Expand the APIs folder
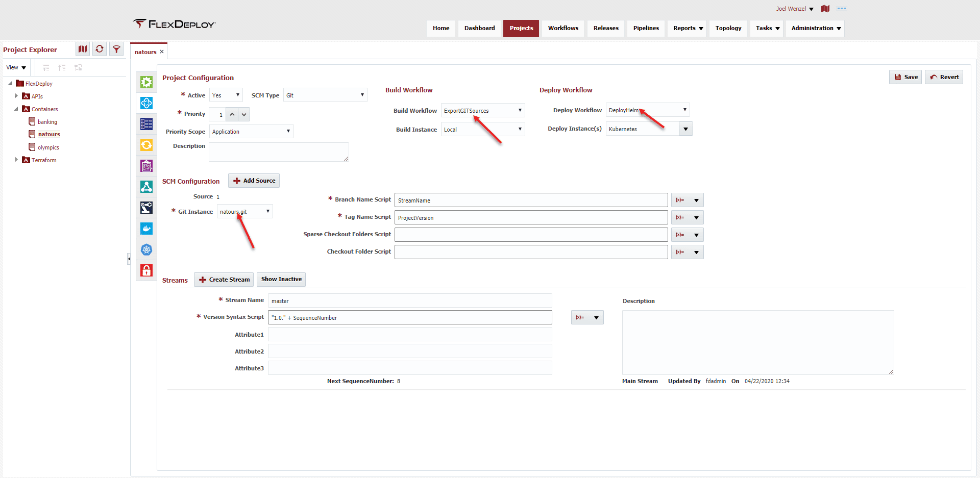 coord(16,96)
